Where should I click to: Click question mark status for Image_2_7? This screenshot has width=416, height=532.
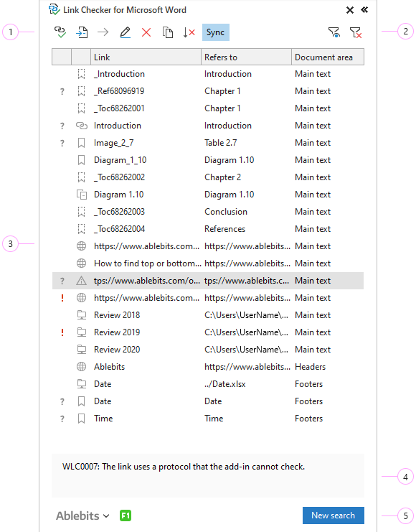(62, 143)
